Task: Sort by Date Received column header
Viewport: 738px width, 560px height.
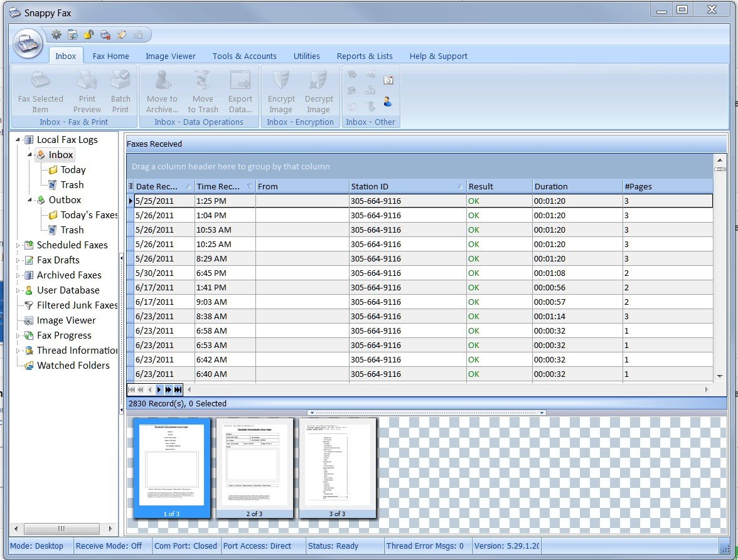Action: click(163, 186)
